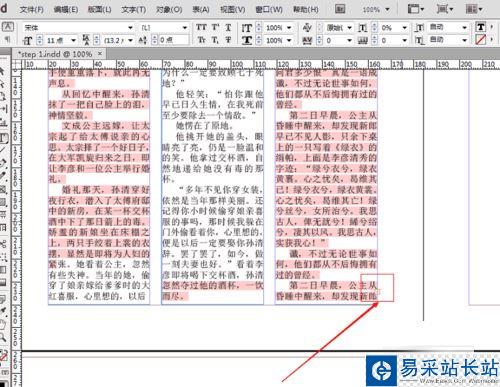Viewport: 500px width, 387px height.
Task: Open the aki before 自动 dropdown
Action: pyautogui.click(x=464, y=28)
